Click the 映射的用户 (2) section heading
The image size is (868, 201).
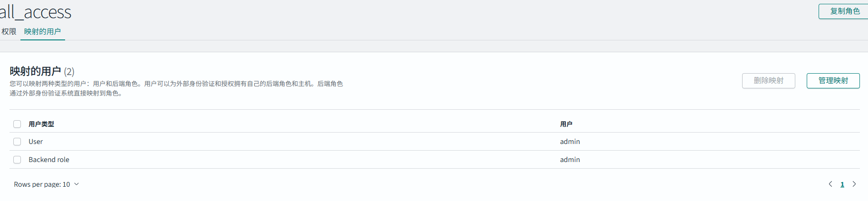click(x=42, y=71)
